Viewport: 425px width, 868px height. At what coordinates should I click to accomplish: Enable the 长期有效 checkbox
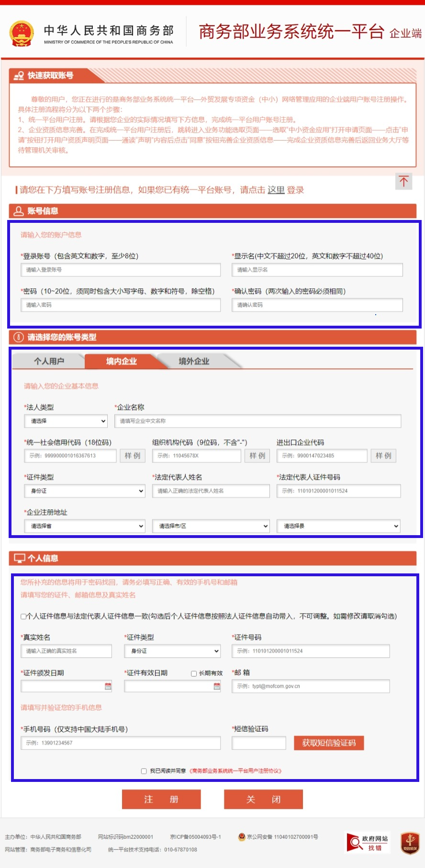click(194, 673)
